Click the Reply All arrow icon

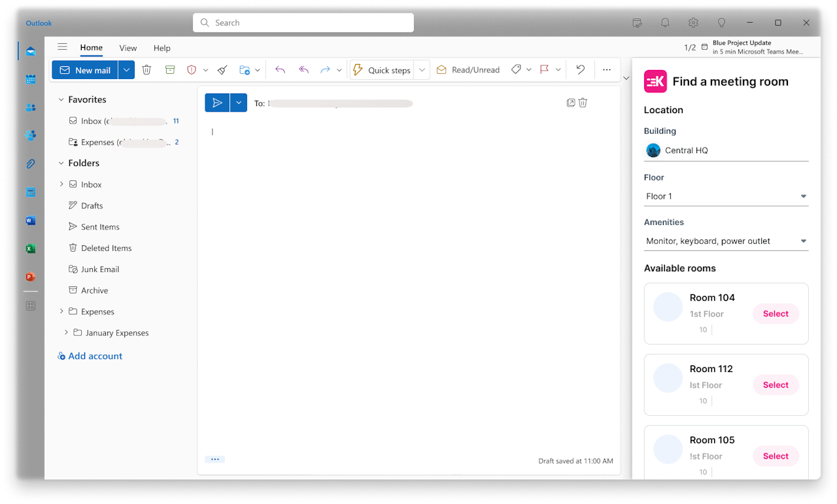click(303, 70)
